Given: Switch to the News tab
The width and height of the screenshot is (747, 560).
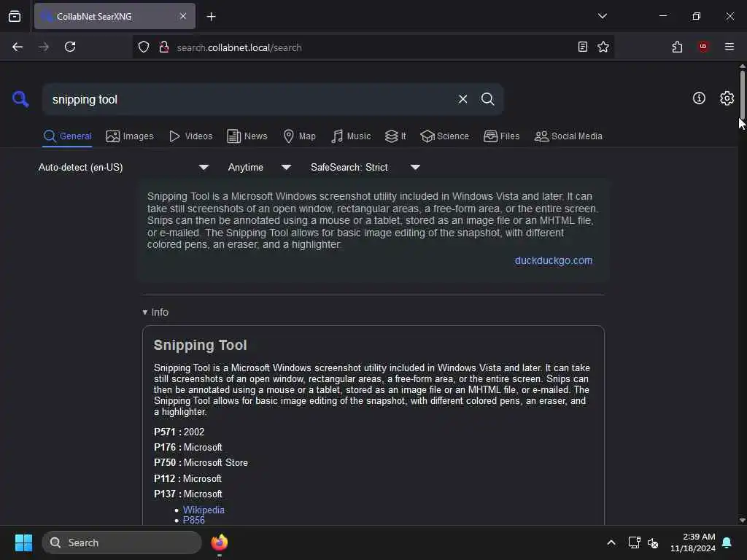Looking at the screenshot, I should [x=247, y=136].
